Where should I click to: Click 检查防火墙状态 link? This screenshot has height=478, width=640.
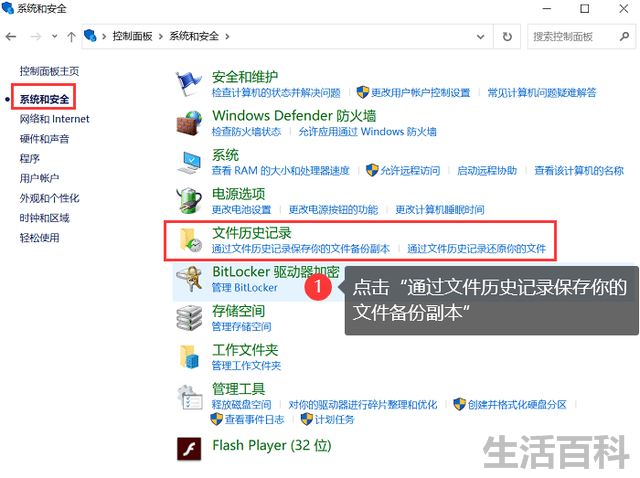pos(246,132)
